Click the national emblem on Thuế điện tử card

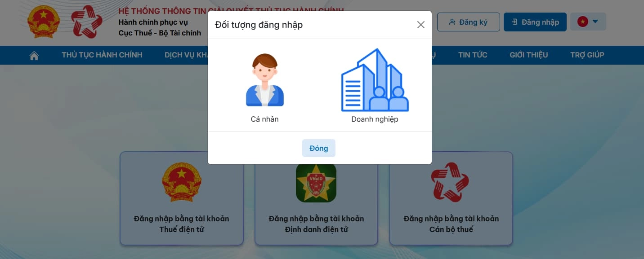coord(181,182)
